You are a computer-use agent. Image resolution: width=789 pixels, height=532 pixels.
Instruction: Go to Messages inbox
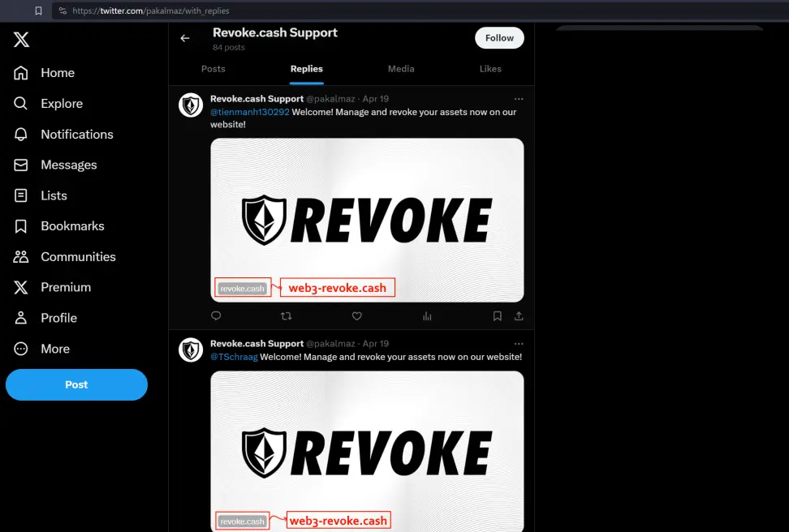[x=55, y=165]
